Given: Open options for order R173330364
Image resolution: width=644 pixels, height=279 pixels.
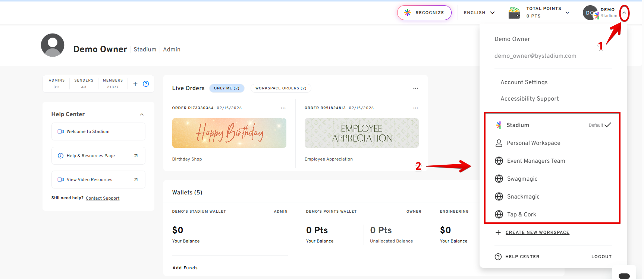Looking at the screenshot, I should tap(283, 108).
